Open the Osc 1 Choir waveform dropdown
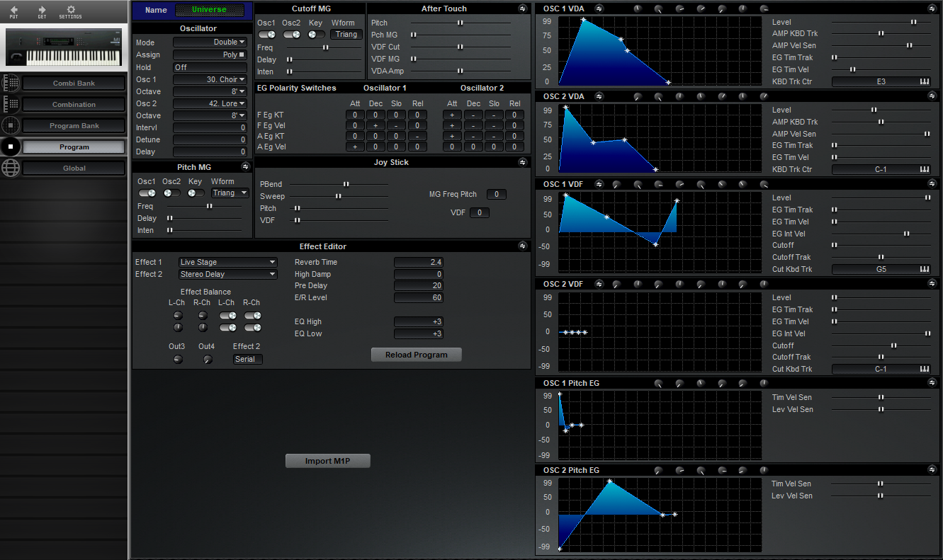This screenshot has width=943, height=560. point(209,79)
